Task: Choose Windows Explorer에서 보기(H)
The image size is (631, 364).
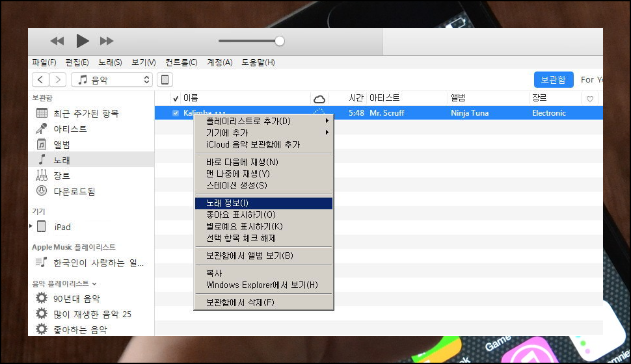Action: tap(263, 285)
